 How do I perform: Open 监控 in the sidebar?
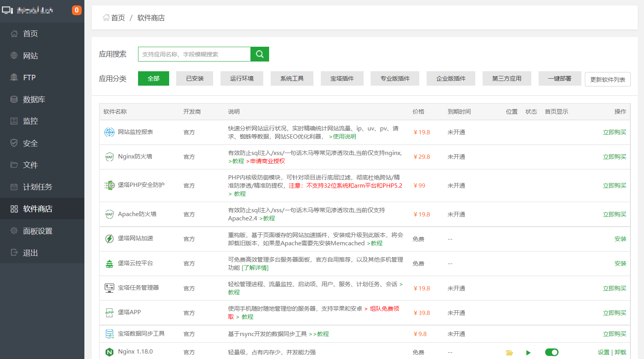[42, 121]
